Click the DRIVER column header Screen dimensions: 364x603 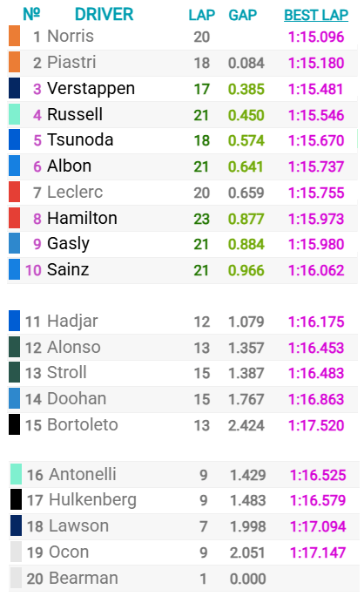[x=104, y=15]
